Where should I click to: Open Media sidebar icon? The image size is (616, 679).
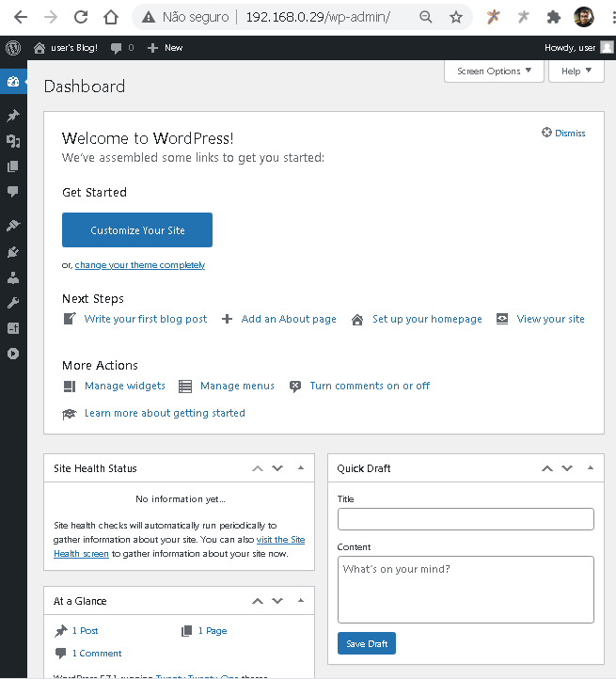tap(13, 141)
